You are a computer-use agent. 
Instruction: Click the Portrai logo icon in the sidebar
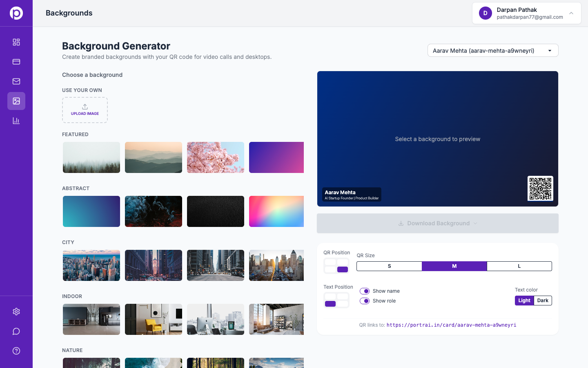click(16, 13)
